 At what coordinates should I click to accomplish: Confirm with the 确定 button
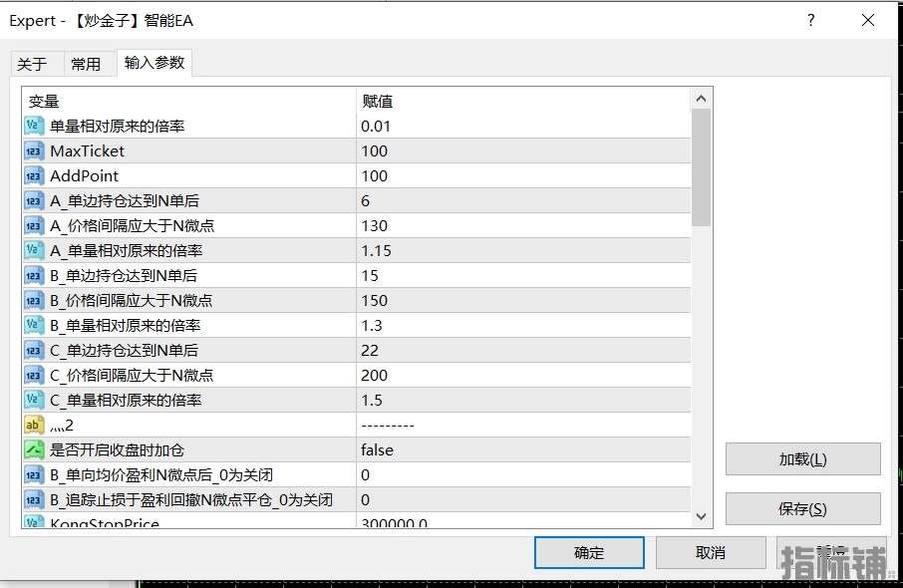(589, 552)
